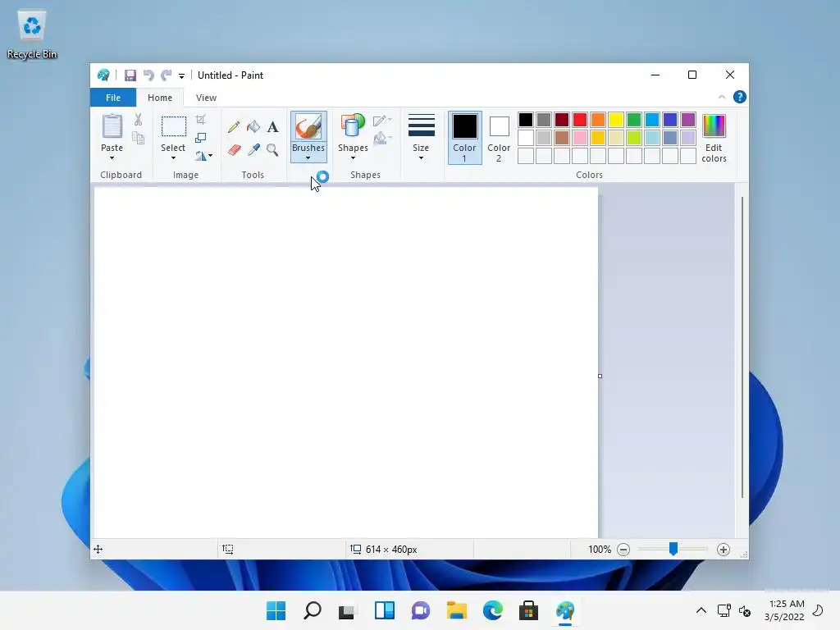Open the Paste dropdown arrow
The height and width of the screenshot is (630, 840).
click(x=112, y=158)
